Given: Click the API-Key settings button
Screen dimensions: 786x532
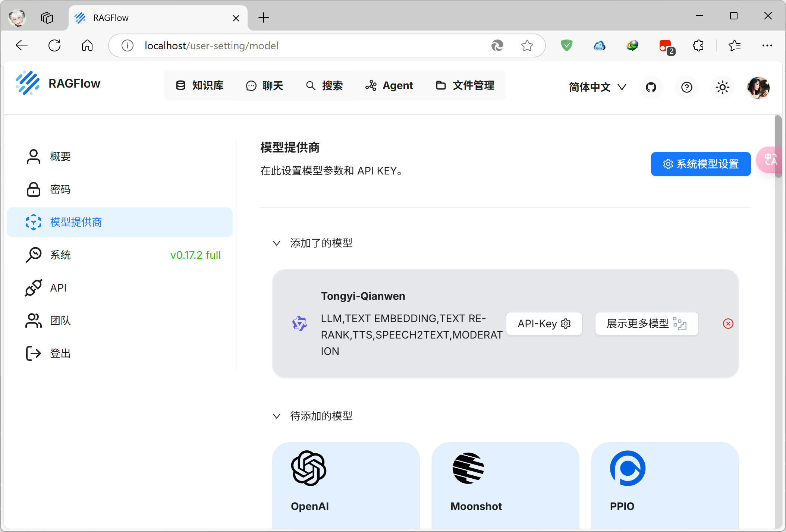Looking at the screenshot, I should point(544,324).
